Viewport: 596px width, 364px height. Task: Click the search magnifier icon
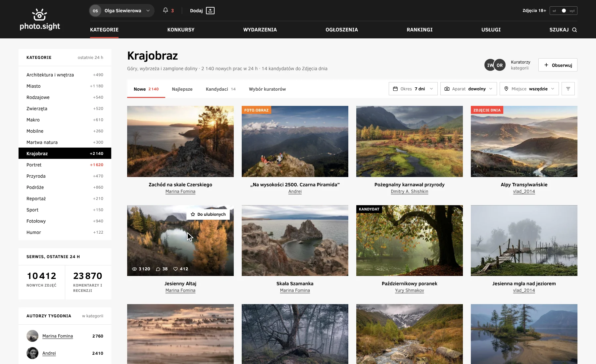[574, 30]
